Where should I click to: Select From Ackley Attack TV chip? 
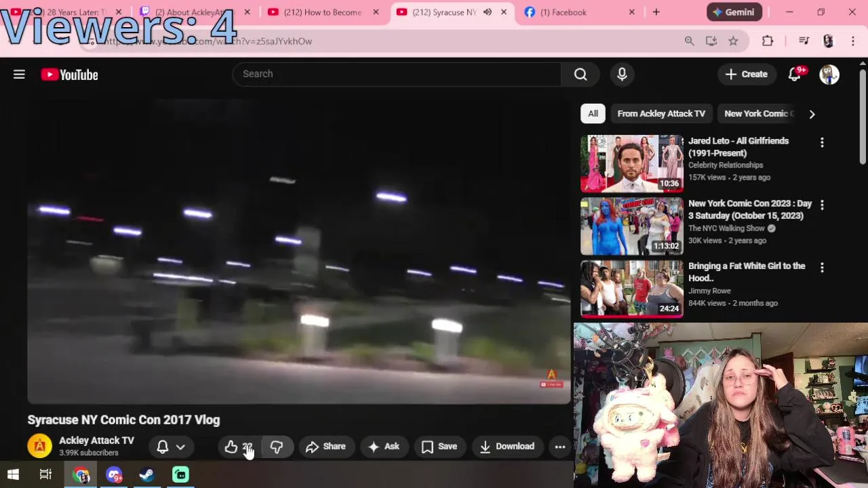click(661, 113)
